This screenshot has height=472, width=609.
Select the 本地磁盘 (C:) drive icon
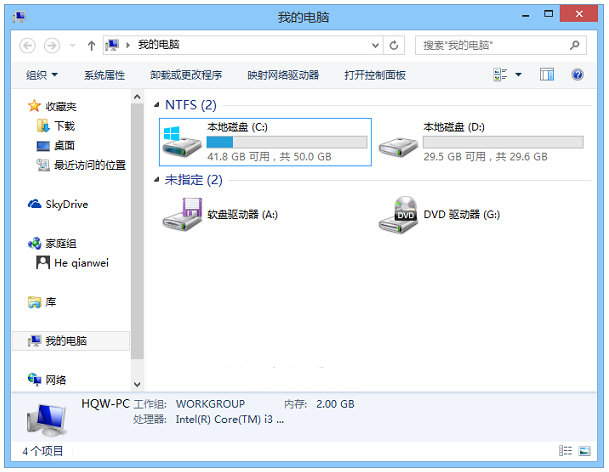tap(181, 142)
